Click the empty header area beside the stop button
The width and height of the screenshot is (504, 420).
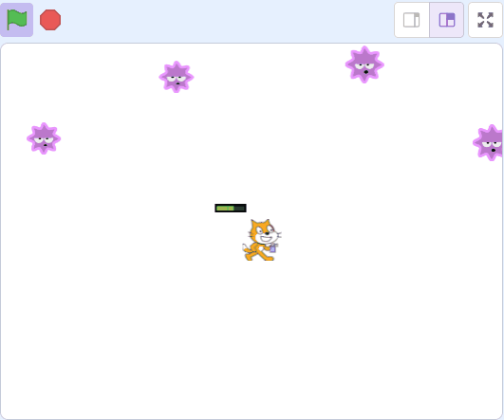(225, 20)
